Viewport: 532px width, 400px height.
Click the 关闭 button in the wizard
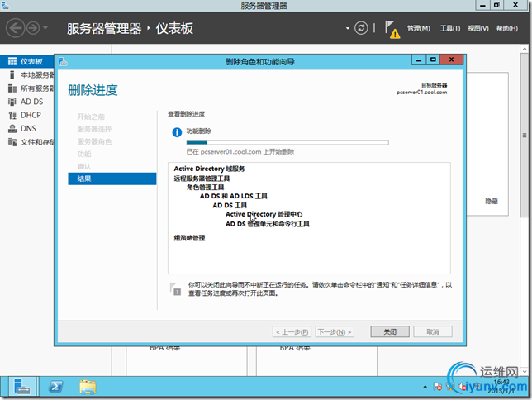(x=390, y=331)
